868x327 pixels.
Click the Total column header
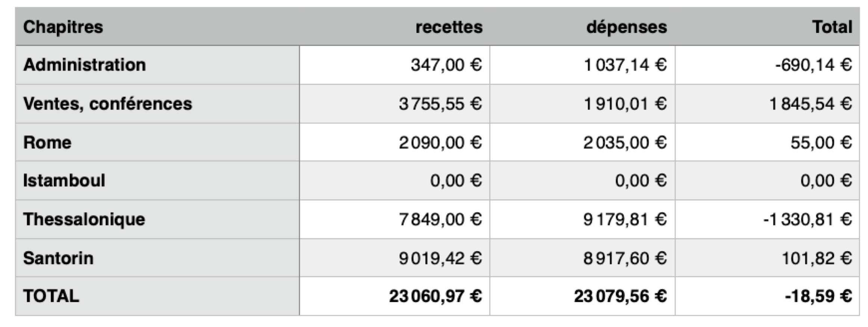pyautogui.click(x=832, y=27)
